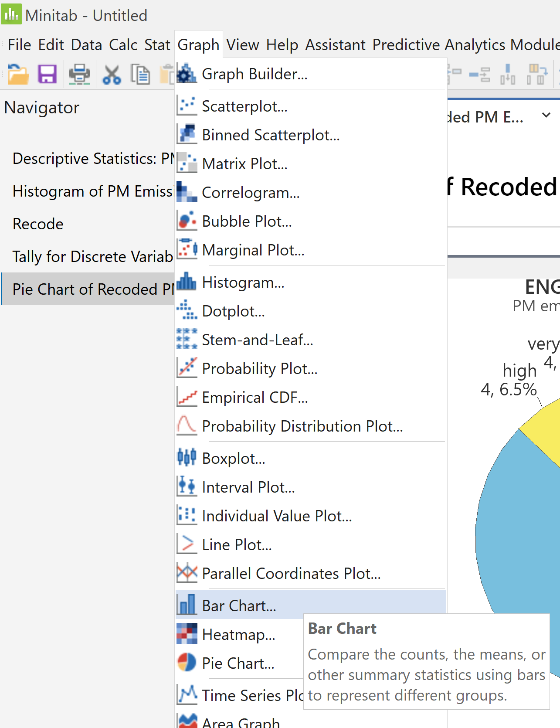Close the open Graph menu
The image size is (560, 728).
coord(199,45)
